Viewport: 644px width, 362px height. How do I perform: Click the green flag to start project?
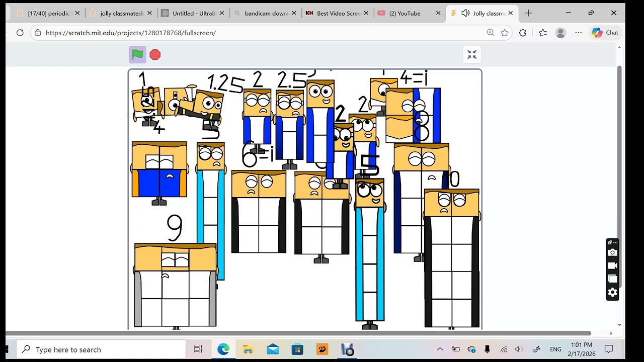137,54
